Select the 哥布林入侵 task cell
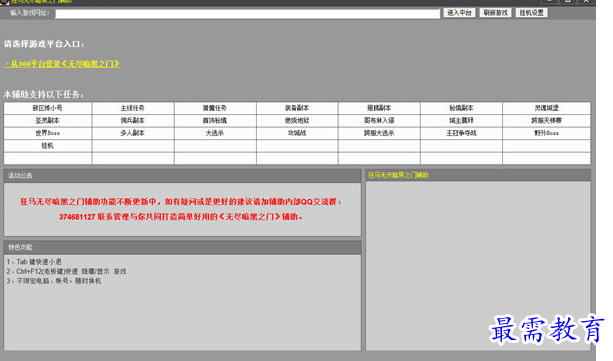The width and height of the screenshot is (613, 361). (379, 120)
